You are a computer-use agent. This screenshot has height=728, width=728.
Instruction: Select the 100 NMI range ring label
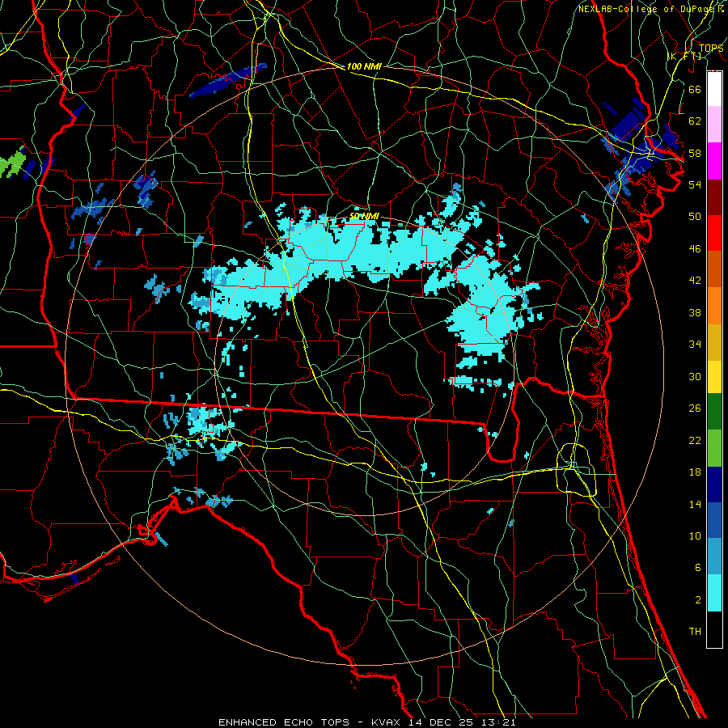[364, 67]
